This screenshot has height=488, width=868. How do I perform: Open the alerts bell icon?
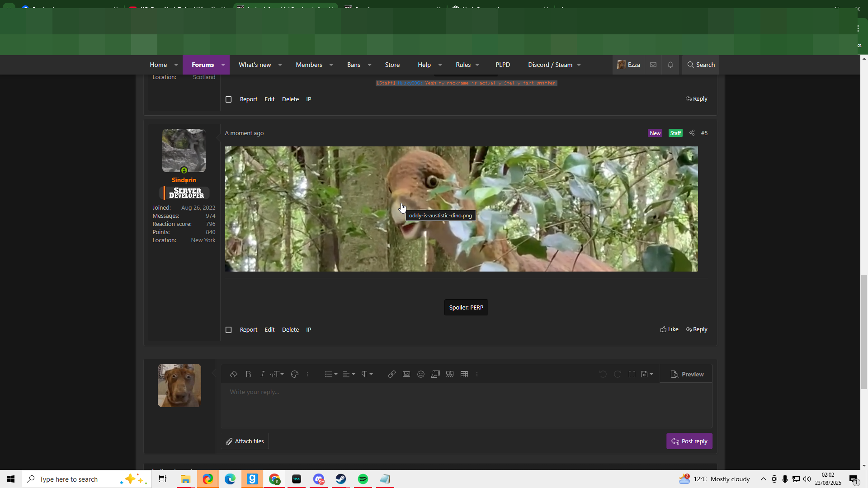coord(670,65)
